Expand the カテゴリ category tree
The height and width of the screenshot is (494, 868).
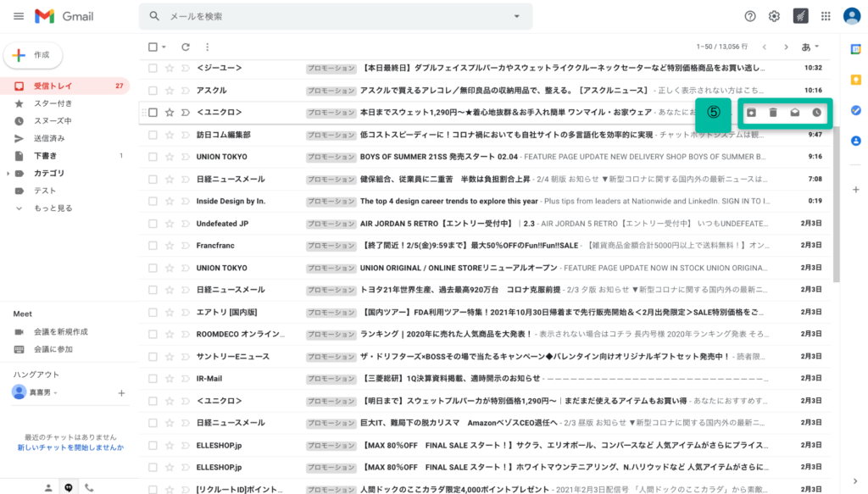[8, 173]
